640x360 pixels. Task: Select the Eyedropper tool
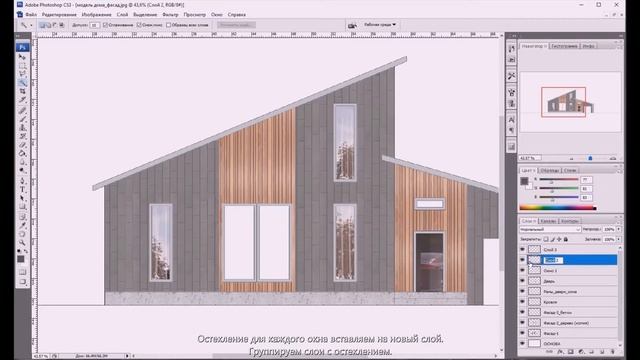22,225
